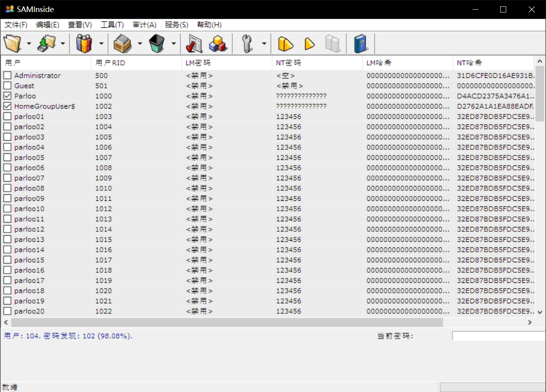Click the checklist with red checkmark icon
The image size is (546, 392).
(x=194, y=43)
